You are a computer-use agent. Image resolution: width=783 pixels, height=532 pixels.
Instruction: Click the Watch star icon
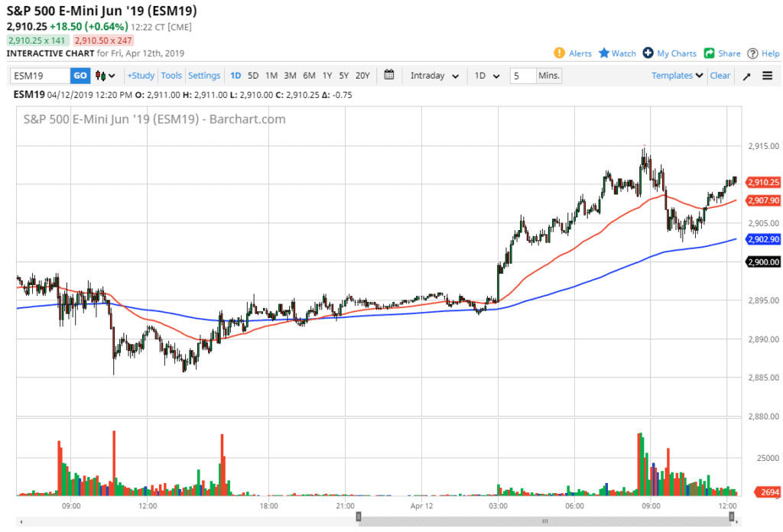pos(604,54)
